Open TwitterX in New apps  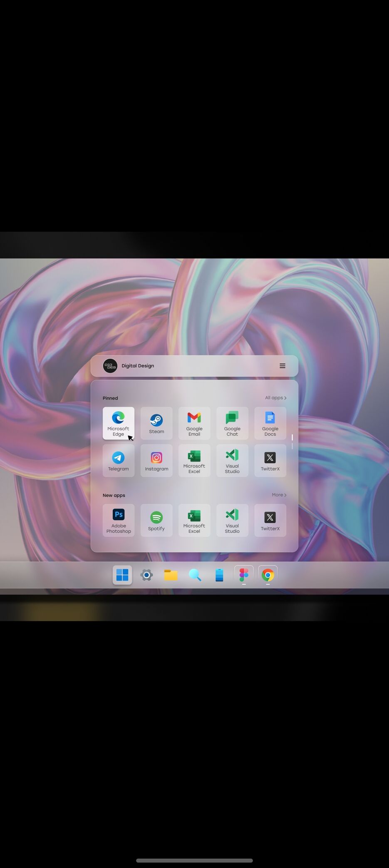[270, 520]
